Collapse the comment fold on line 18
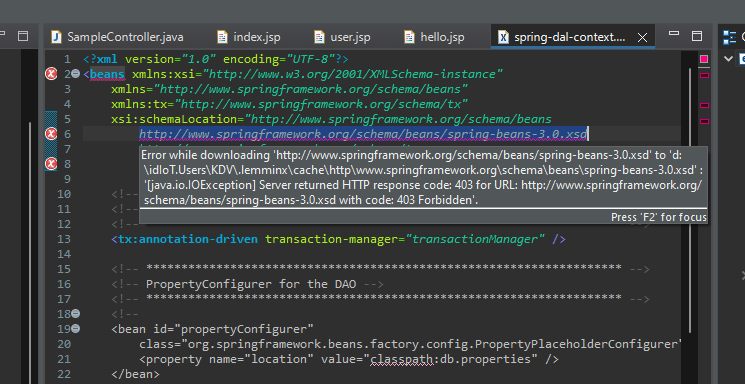This screenshot has width=745, height=384. [x=75, y=314]
